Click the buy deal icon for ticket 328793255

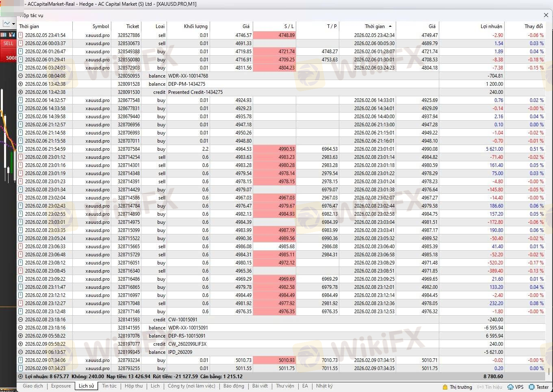[x=21, y=368]
